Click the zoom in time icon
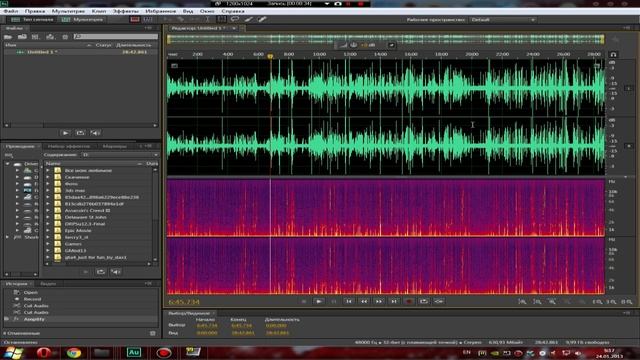 coord(552,302)
